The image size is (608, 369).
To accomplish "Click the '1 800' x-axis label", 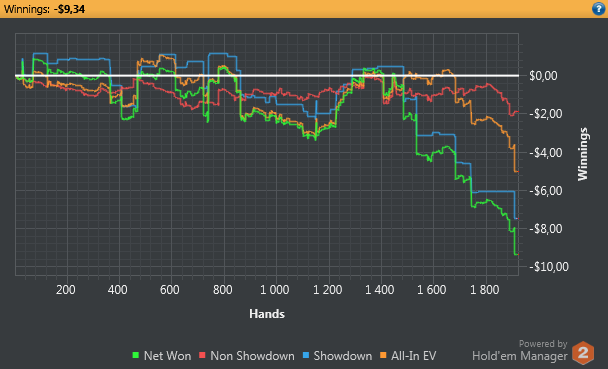I will coord(485,290).
